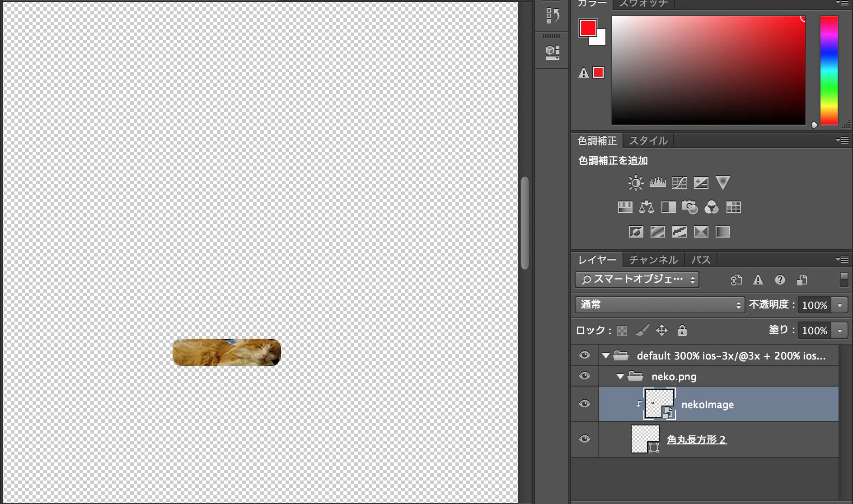Image resolution: width=853 pixels, height=504 pixels.
Task: Collapse the neko.png group
Action: (x=620, y=376)
